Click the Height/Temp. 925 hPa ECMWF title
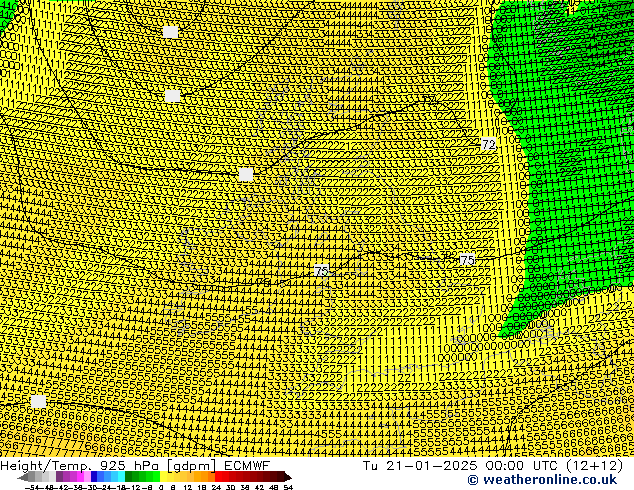634x490 pixels. pos(135,465)
